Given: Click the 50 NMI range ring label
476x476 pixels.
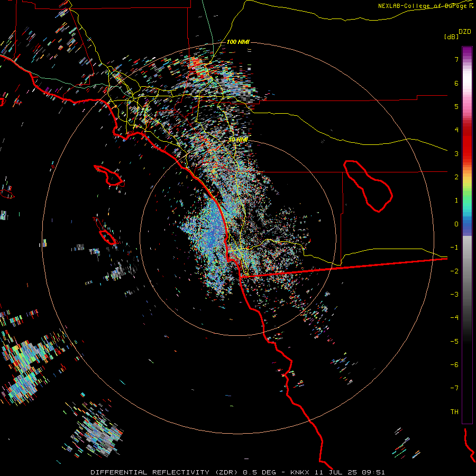Looking at the screenshot, I should pyautogui.click(x=238, y=140).
